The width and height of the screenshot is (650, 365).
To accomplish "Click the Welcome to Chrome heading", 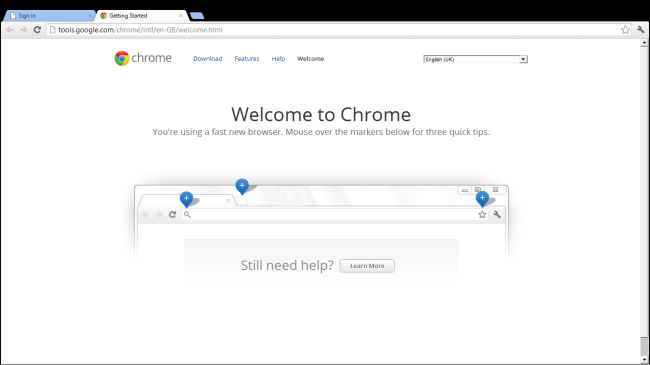I will point(321,114).
